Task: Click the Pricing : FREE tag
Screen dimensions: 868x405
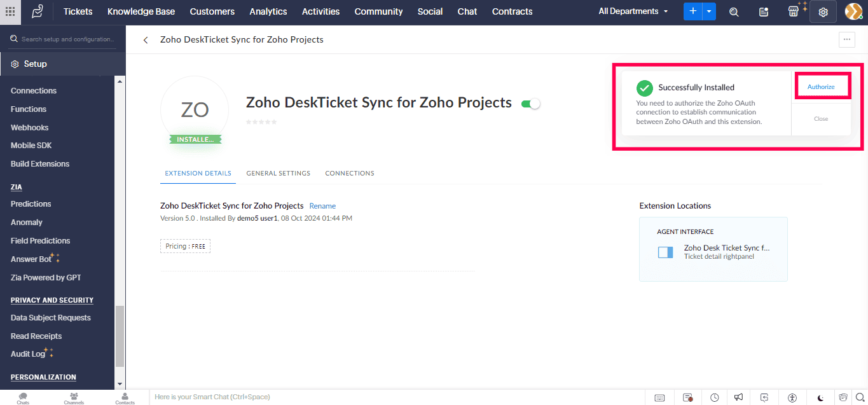Action: (185, 246)
